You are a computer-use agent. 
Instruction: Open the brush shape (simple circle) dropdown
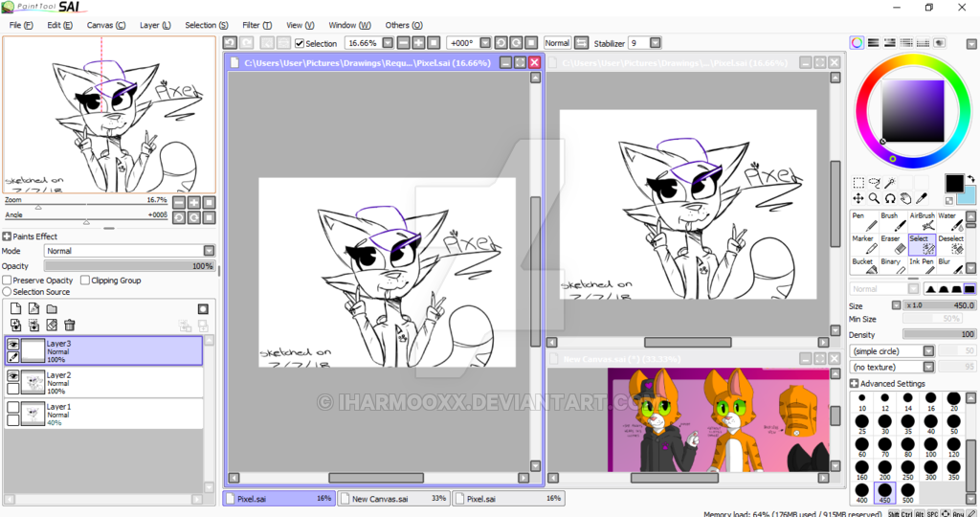pyautogui.click(x=928, y=351)
